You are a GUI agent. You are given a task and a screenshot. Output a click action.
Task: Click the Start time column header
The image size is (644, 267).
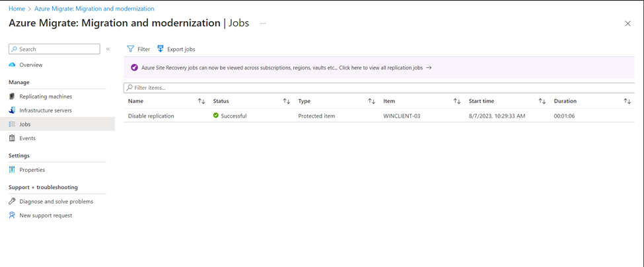point(482,101)
